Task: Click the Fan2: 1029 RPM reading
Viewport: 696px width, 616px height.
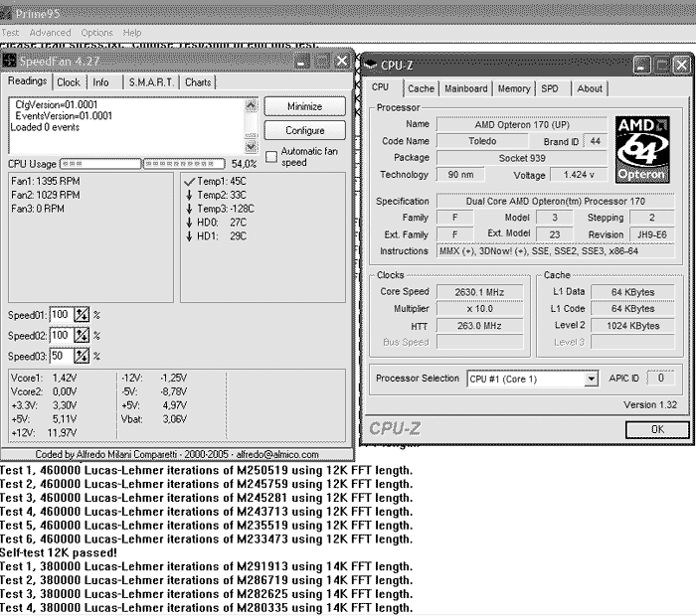Action: coord(46,195)
